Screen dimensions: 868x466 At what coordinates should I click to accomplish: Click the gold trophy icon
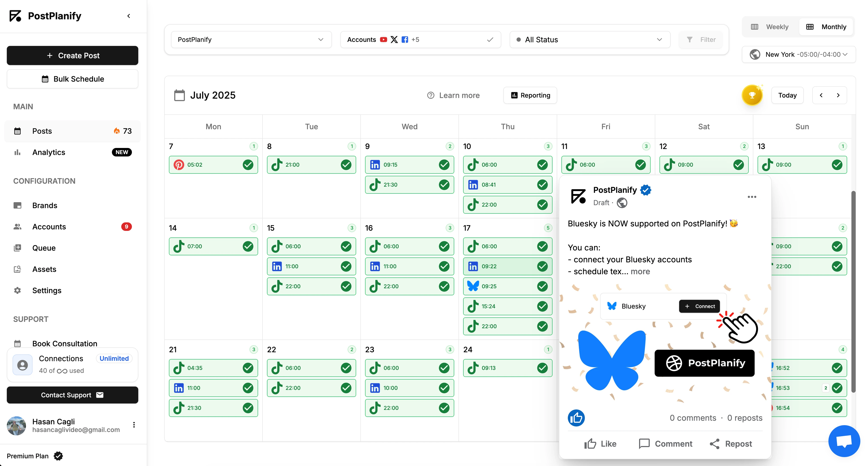[752, 95]
